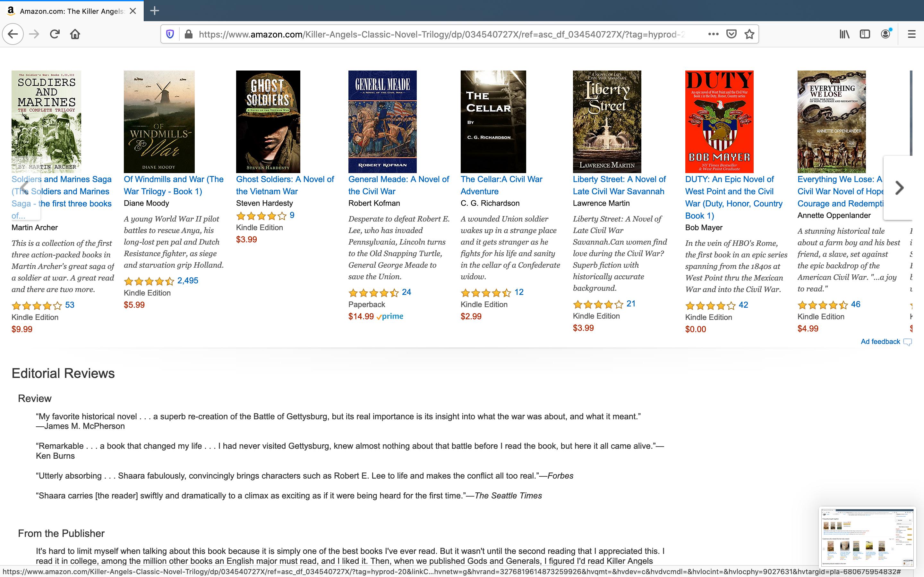The height and width of the screenshot is (577, 924).
Task: Go to previous carousel items
Action: [x=25, y=188]
